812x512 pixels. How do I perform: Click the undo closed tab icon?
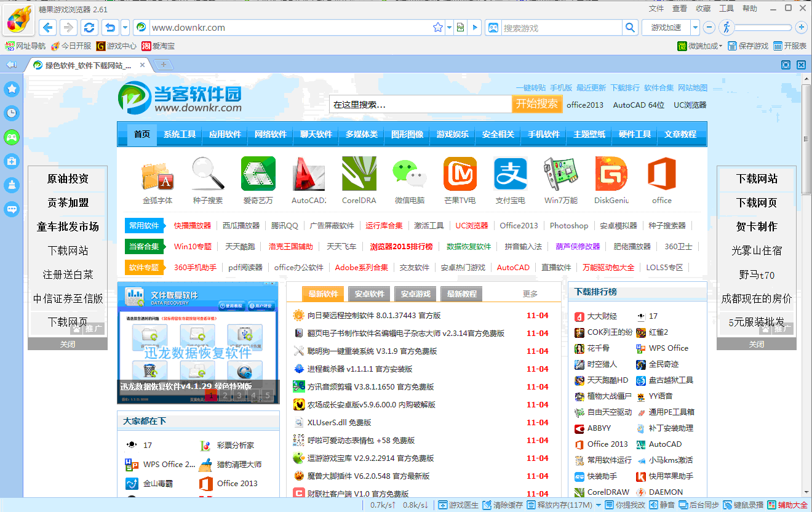pyautogui.click(x=110, y=28)
